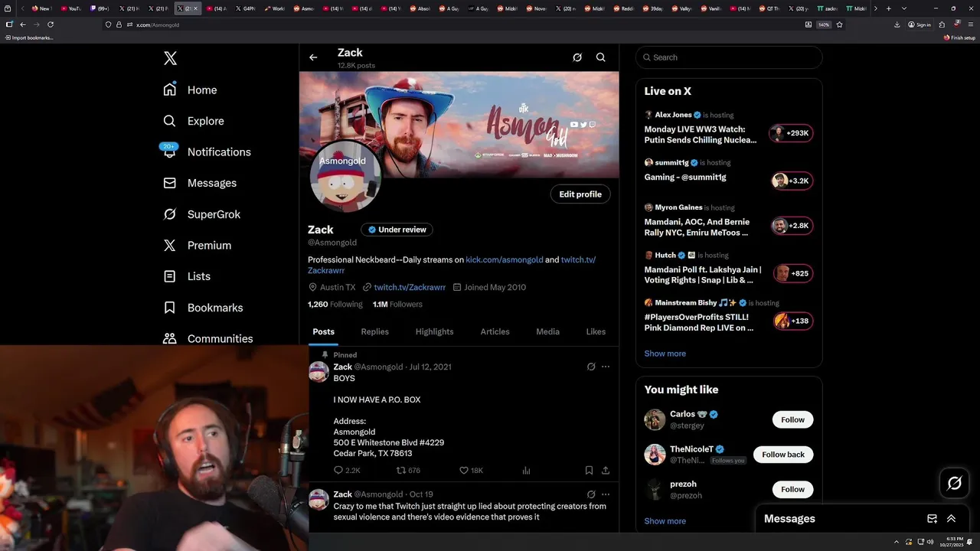Click Grok icon on the Oct 19 post
This screenshot has height=551, width=980.
tap(591, 494)
